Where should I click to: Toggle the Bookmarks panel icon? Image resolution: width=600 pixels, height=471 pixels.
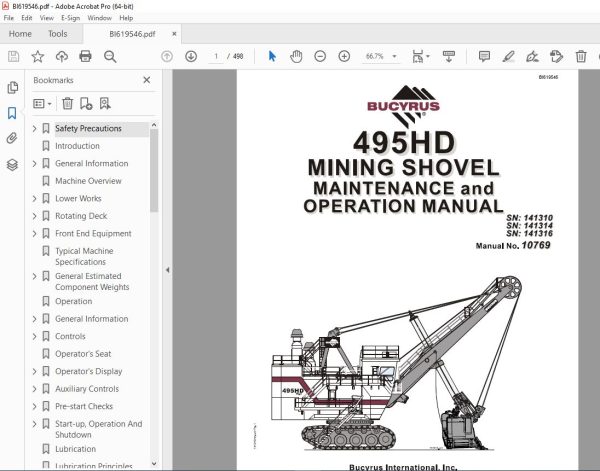point(12,113)
